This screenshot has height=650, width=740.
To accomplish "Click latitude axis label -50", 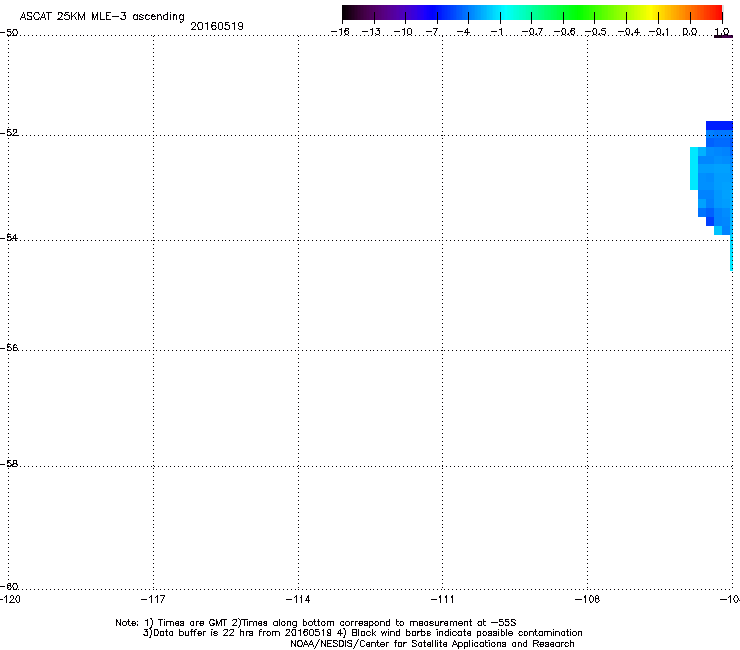I will pyautogui.click(x=9, y=33).
